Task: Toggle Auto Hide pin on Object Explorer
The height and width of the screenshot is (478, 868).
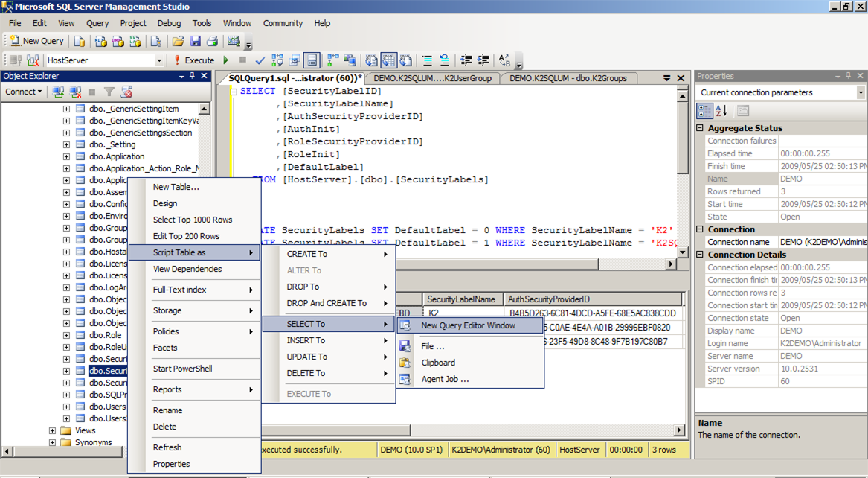Action: 192,76
